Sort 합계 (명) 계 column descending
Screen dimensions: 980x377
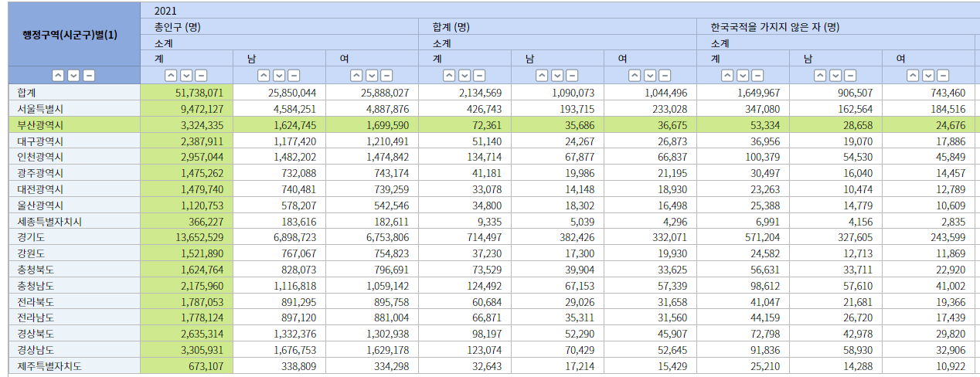coord(464,76)
